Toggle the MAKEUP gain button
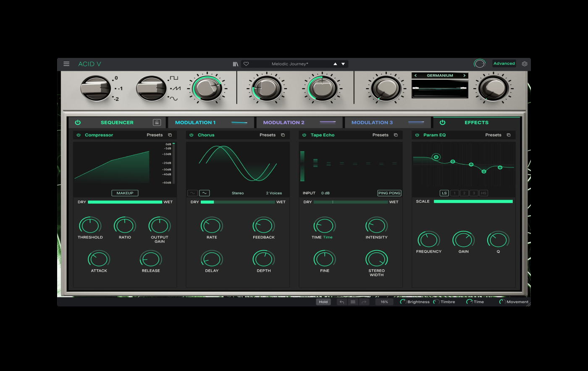The width and height of the screenshot is (588, 371). point(125,193)
